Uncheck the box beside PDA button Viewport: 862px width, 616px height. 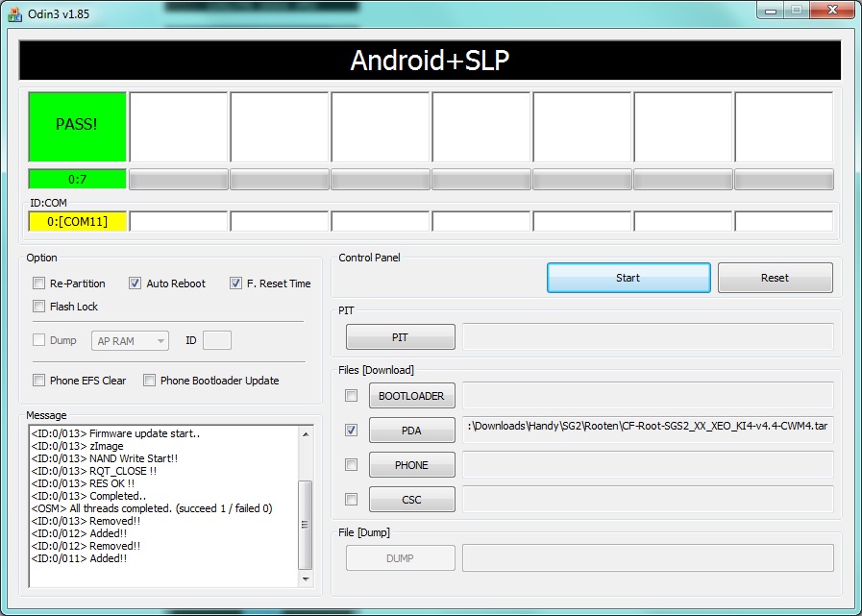coord(351,431)
